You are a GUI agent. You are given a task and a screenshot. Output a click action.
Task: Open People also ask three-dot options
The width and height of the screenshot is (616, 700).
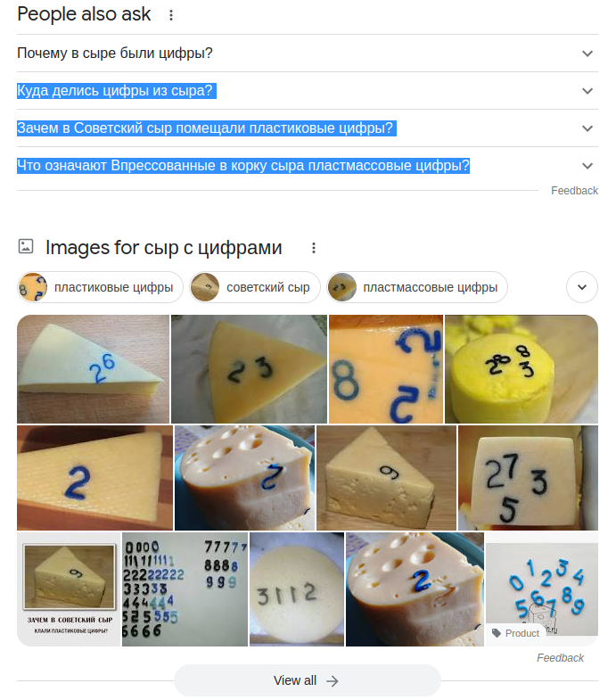(x=171, y=15)
